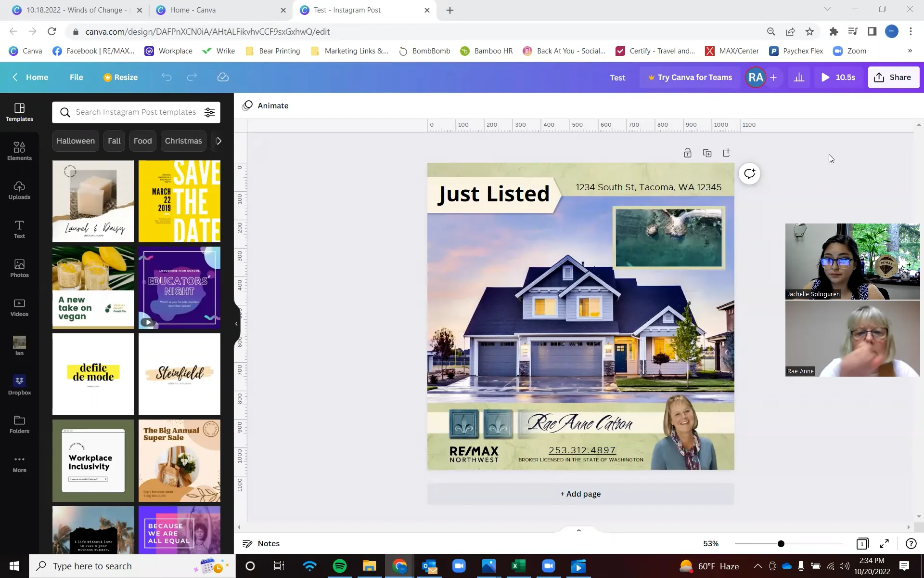Undo the last action
The image size is (924, 578).
click(167, 77)
